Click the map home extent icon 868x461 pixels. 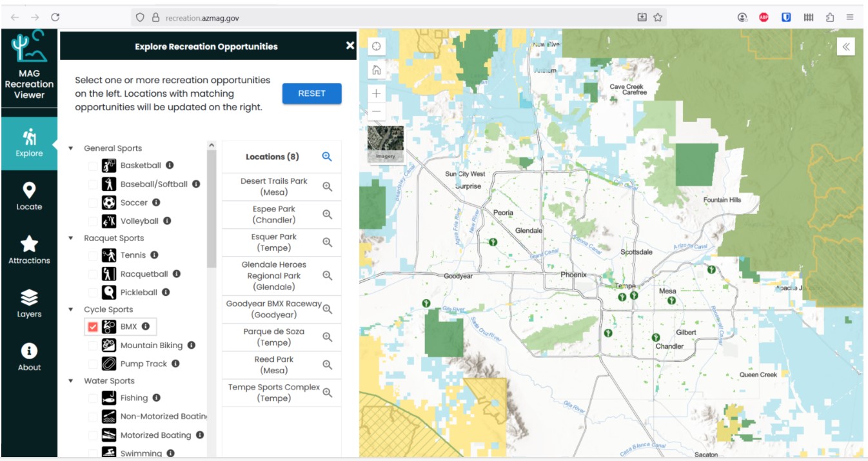(x=377, y=70)
